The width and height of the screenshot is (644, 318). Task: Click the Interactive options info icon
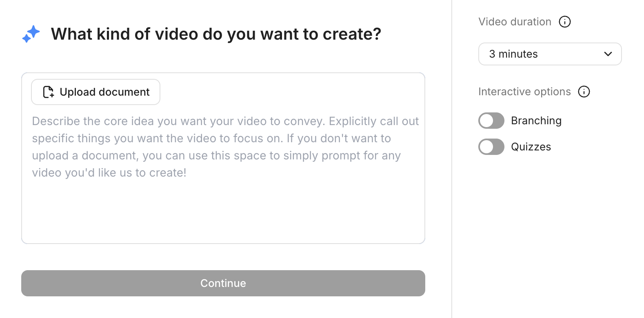click(x=584, y=92)
